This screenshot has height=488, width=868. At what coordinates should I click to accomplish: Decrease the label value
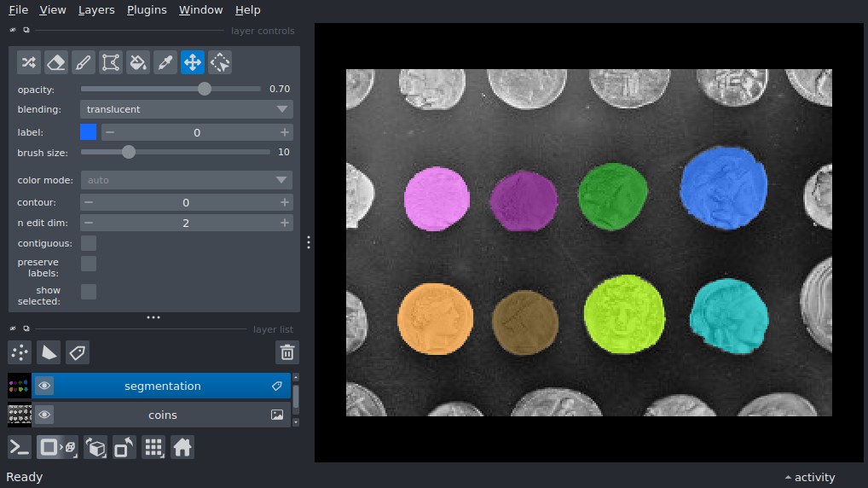pos(110,132)
